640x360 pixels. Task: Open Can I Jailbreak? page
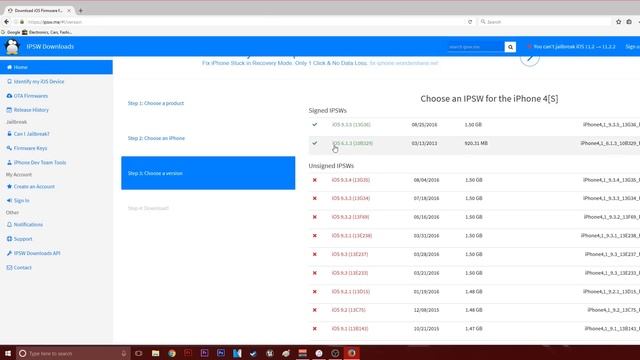[28, 134]
